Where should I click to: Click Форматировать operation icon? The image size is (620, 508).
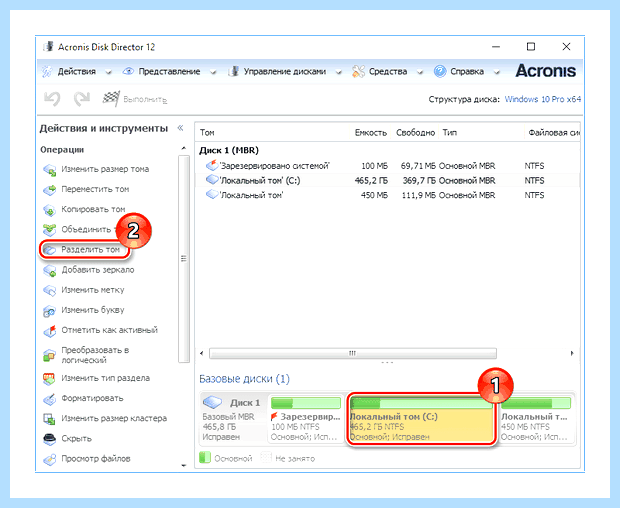[x=50, y=398]
